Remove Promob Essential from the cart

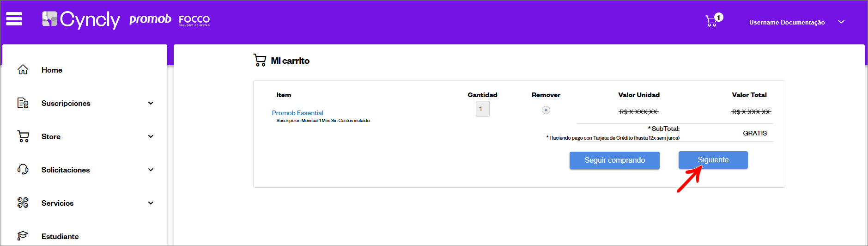(546, 110)
